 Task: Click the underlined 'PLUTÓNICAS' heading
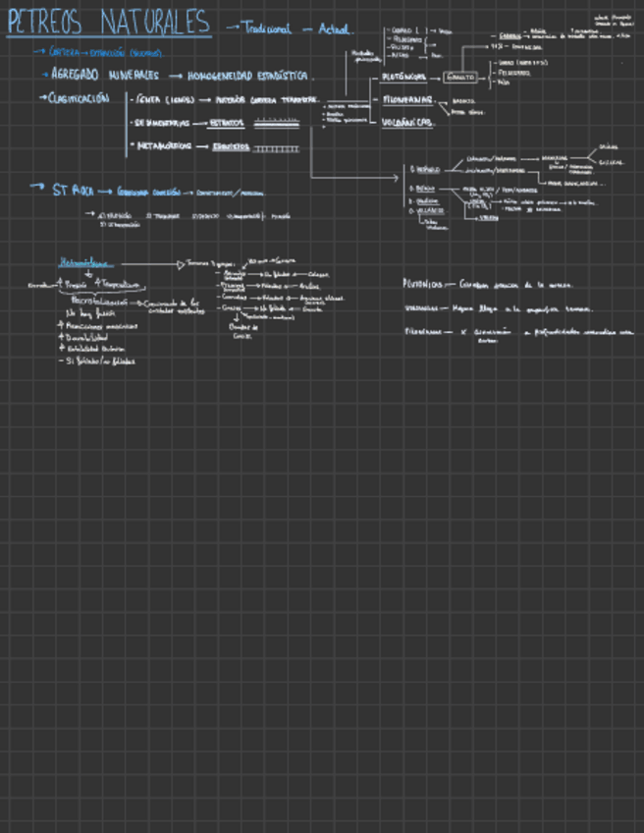point(403,77)
